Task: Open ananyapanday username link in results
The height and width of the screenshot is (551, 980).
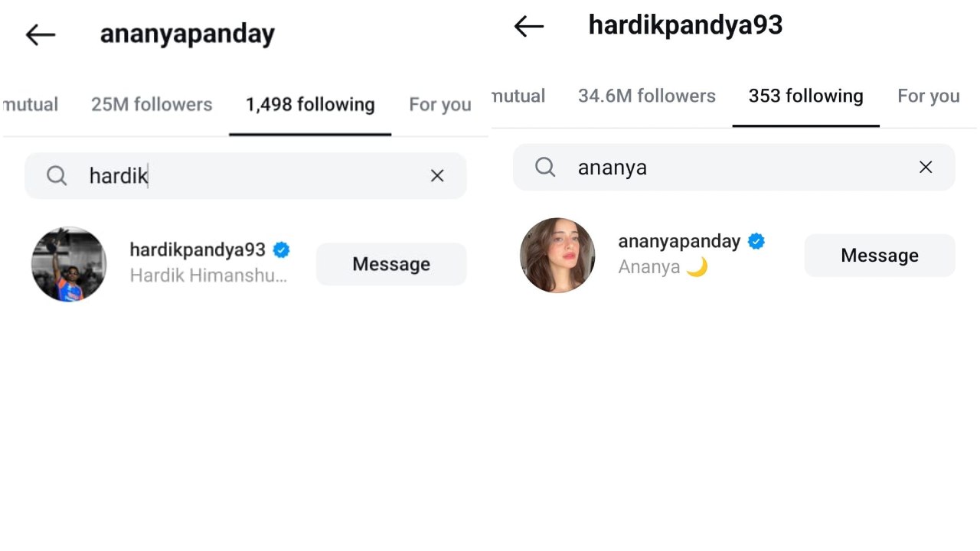Action: (x=679, y=241)
